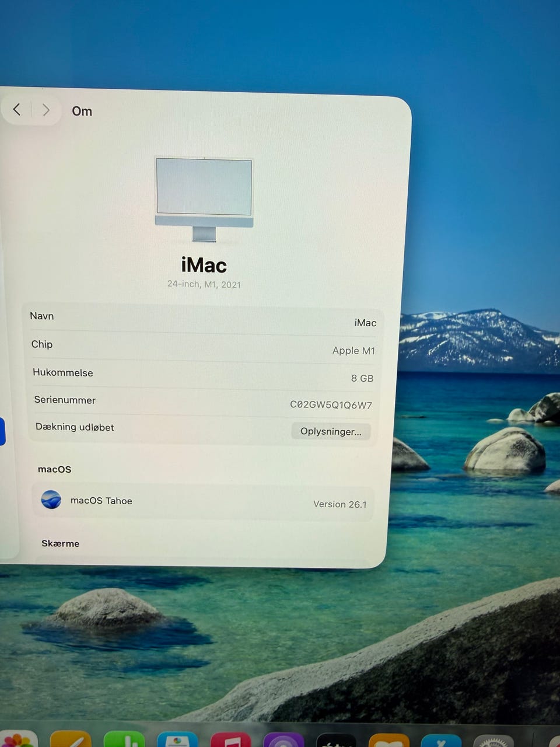Click the Version 26.1 text
Screen dimensions: 560x747
(339, 504)
